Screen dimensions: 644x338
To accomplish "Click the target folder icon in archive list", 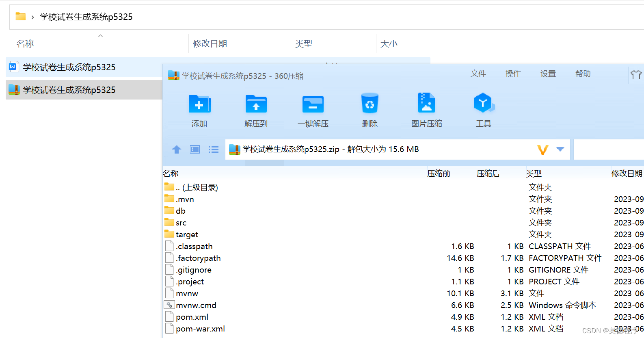I will pos(169,234).
